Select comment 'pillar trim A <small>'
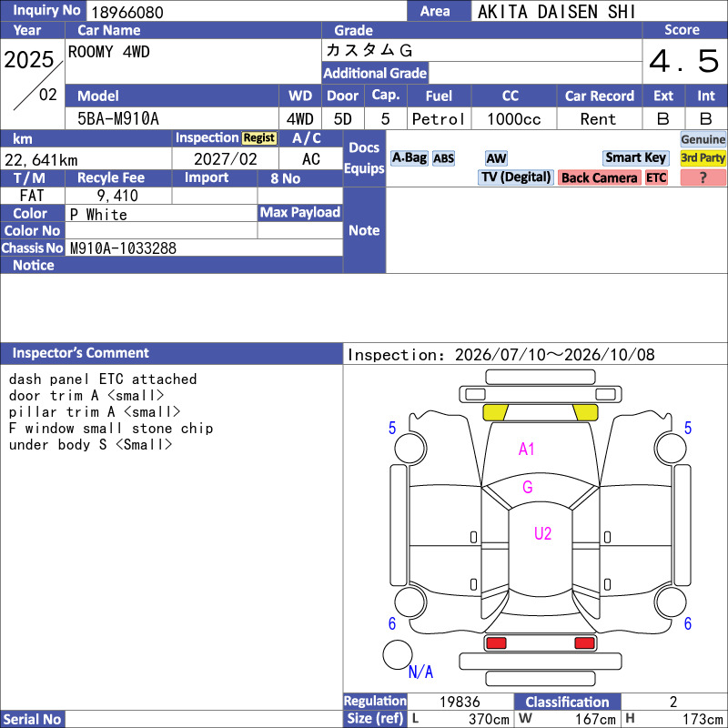Viewport: 728px width, 728px height. tap(95, 412)
